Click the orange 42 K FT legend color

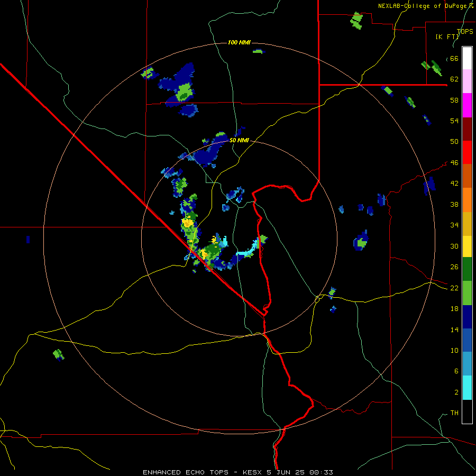467,200
